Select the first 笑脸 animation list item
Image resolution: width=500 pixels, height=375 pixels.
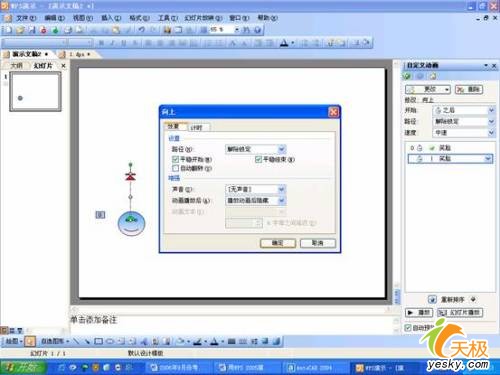[449, 148]
